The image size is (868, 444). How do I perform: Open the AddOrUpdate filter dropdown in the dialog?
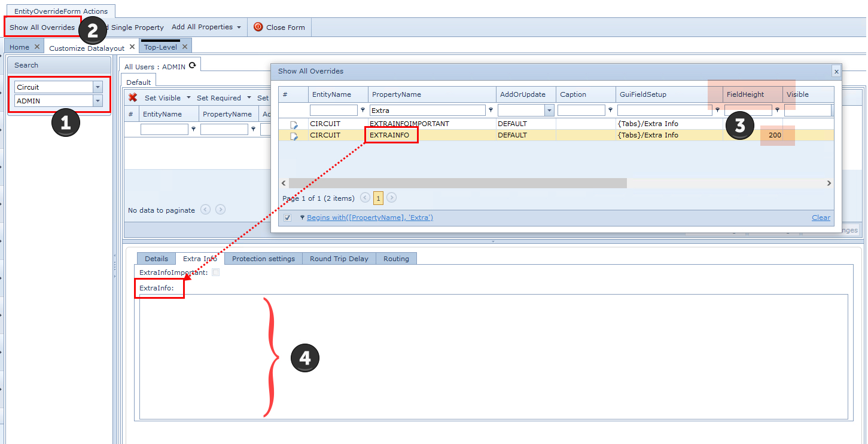[x=549, y=111]
